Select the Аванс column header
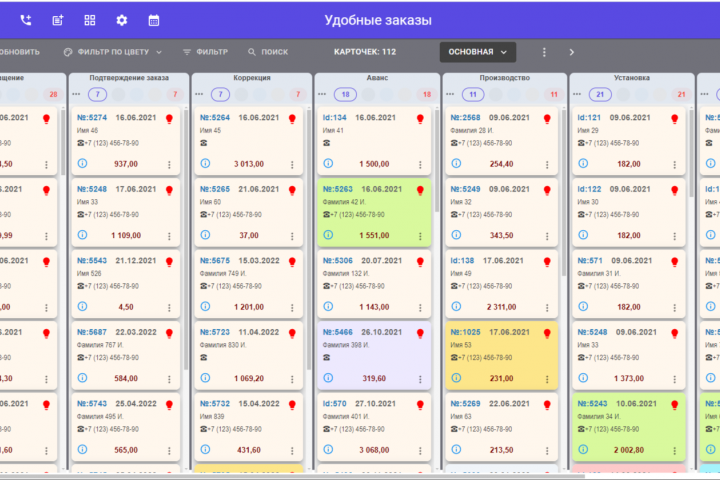720x480 pixels. click(x=377, y=78)
